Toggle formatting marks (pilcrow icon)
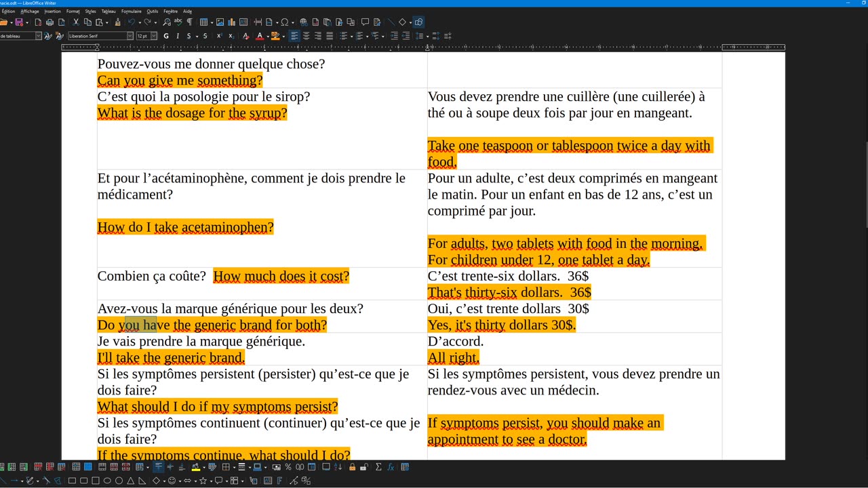The width and height of the screenshot is (868, 488). pyautogui.click(x=189, y=22)
